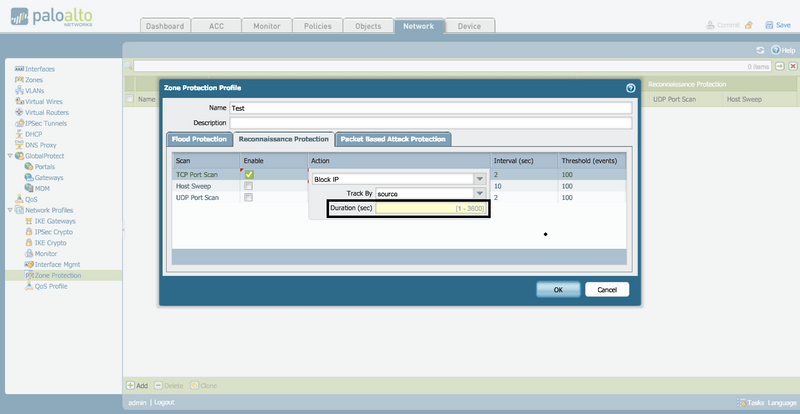Disable the TCP Port Scan checkbox
The image size is (800, 414).
pos(248,175)
